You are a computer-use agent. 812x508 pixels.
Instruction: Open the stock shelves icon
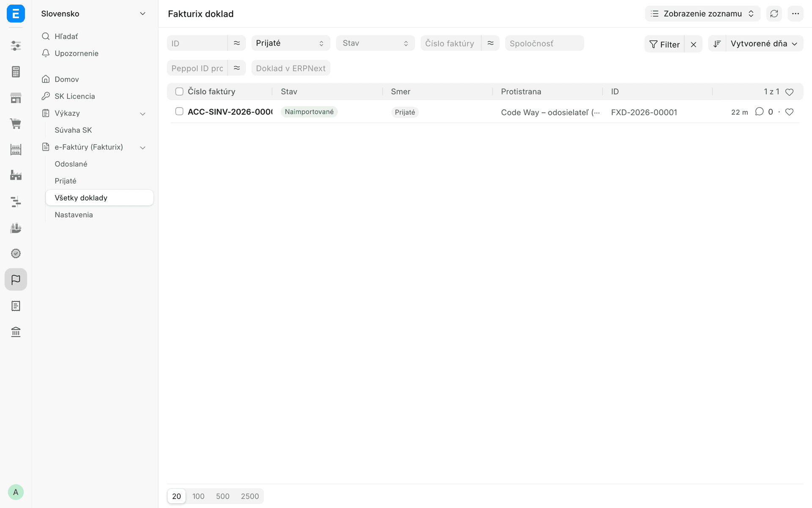pyautogui.click(x=16, y=149)
